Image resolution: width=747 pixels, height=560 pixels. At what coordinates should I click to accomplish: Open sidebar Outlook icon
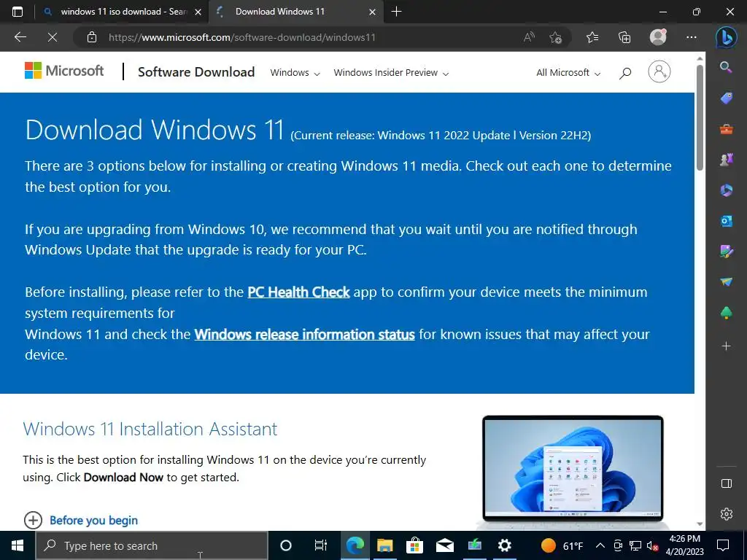coord(726,221)
